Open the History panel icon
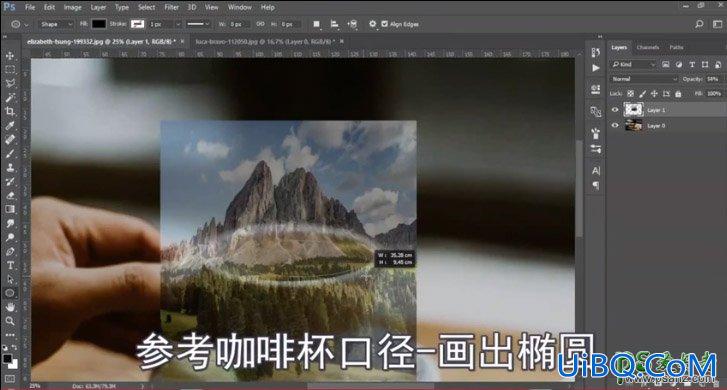Screen dimensions: 727x390 coord(596,52)
